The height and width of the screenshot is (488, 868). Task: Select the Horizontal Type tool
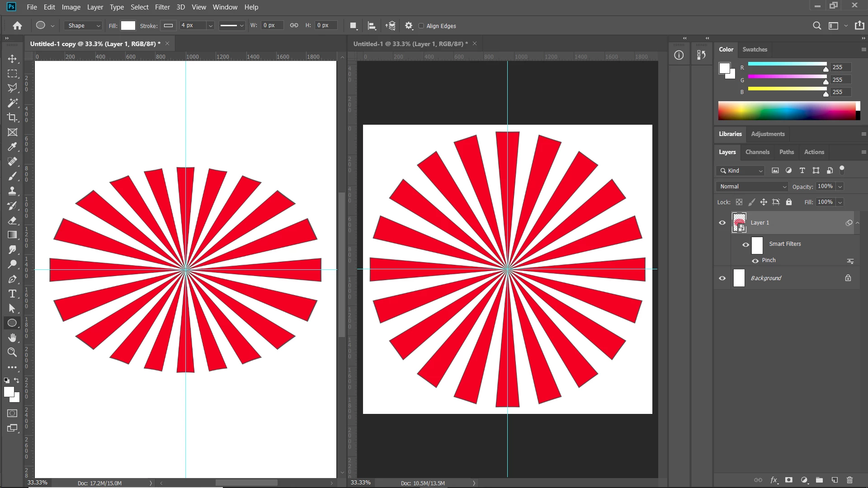pos(12,294)
